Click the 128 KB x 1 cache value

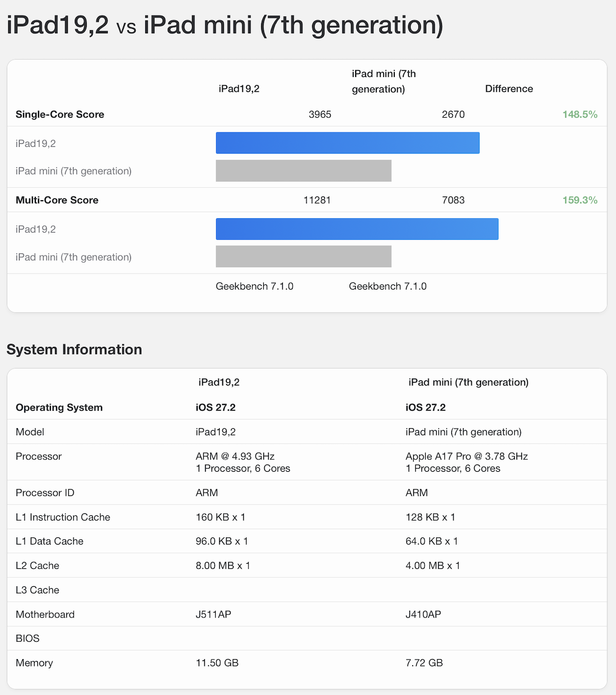(x=431, y=517)
